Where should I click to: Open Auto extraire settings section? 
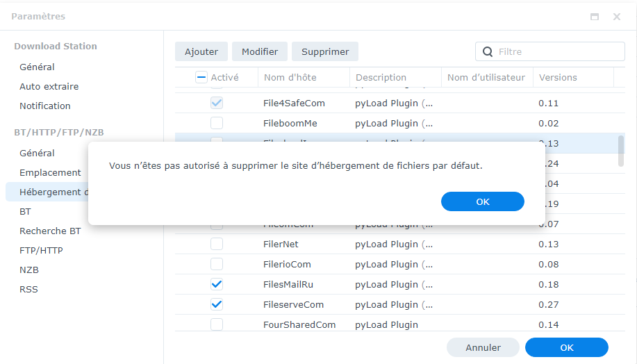click(49, 86)
